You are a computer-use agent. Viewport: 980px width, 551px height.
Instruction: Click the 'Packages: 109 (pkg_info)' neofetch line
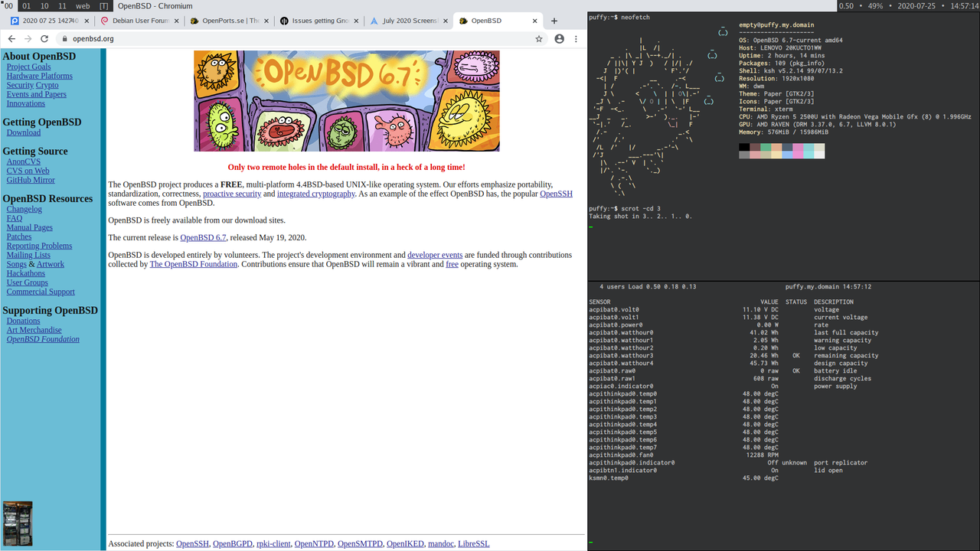coord(780,64)
